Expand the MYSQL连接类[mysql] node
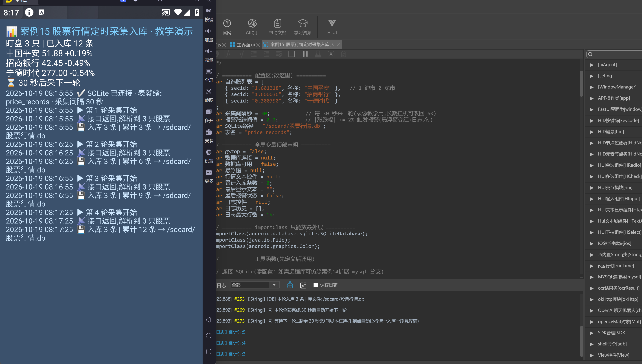 (591, 277)
